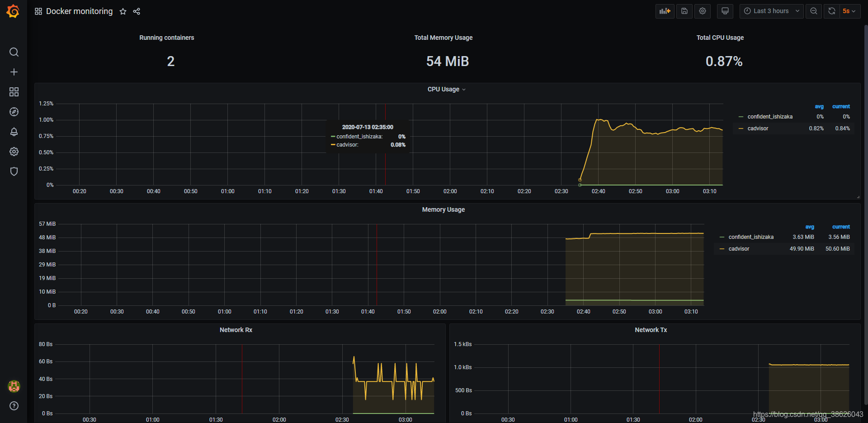
Task: Click the Total Memory Usage panel title
Action: pos(443,38)
